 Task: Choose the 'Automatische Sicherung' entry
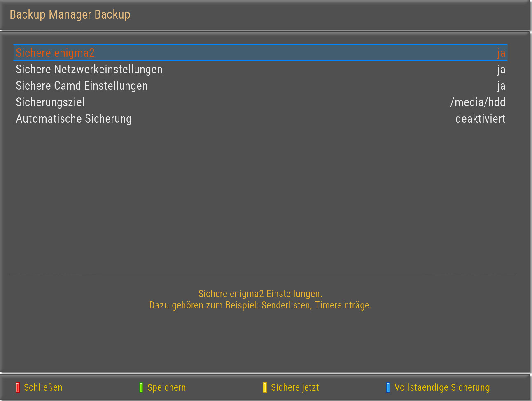click(x=74, y=119)
